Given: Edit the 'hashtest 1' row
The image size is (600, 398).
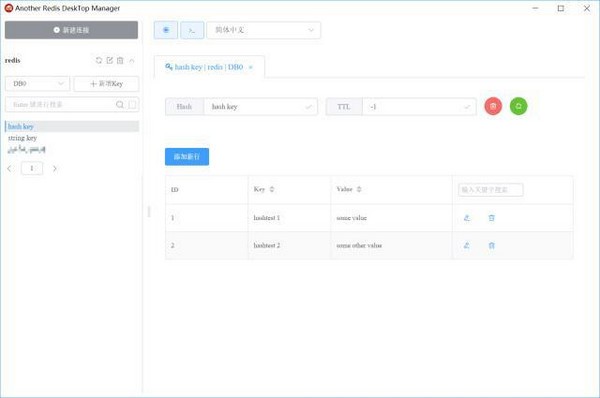Looking at the screenshot, I should click(466, 218).
